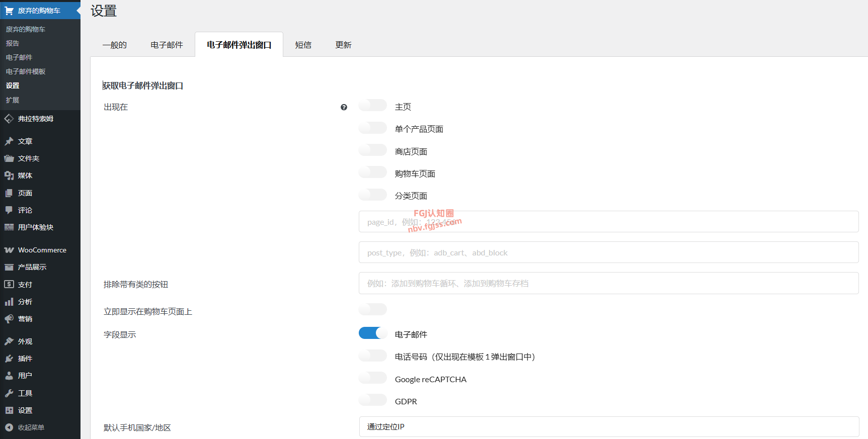Select the 电子邮件弹出窗口 tab
This screenshot has width=868, height=439.
[x=239, y=45]
